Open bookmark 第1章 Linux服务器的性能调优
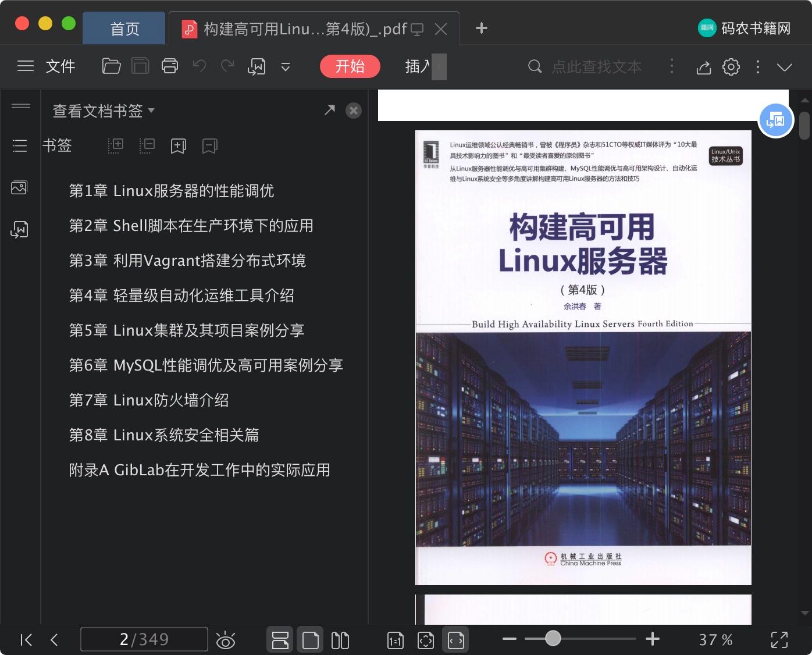 (x=172, y=191)
